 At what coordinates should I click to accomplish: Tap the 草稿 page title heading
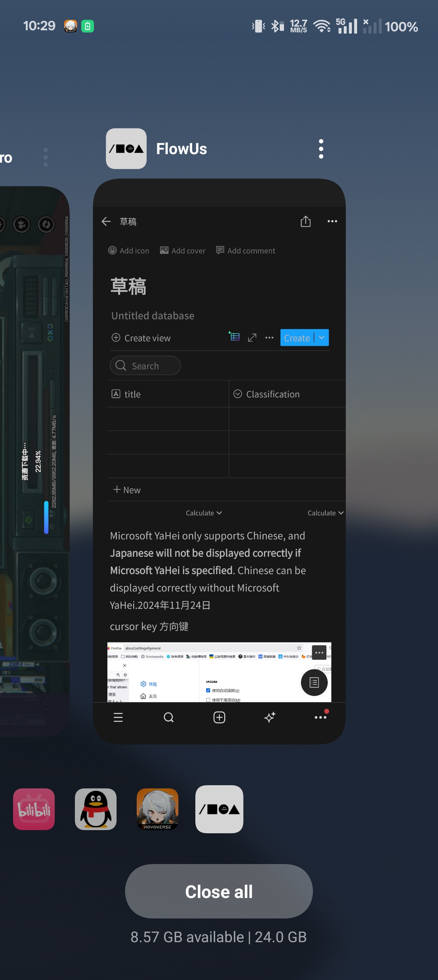tap(128, 286)
